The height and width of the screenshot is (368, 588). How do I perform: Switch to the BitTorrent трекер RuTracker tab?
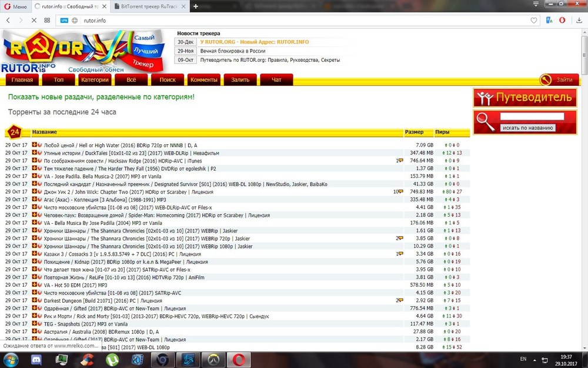click(x=149, y=6)
